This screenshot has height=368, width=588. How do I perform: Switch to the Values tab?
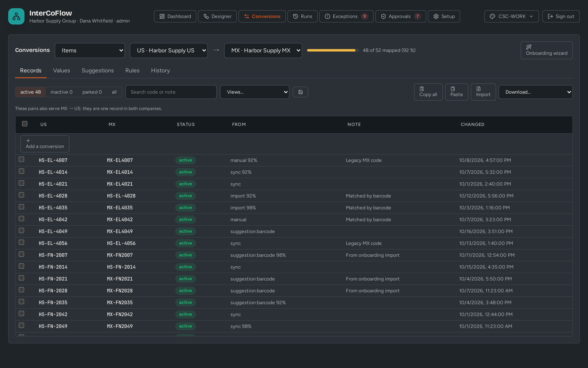61,71
